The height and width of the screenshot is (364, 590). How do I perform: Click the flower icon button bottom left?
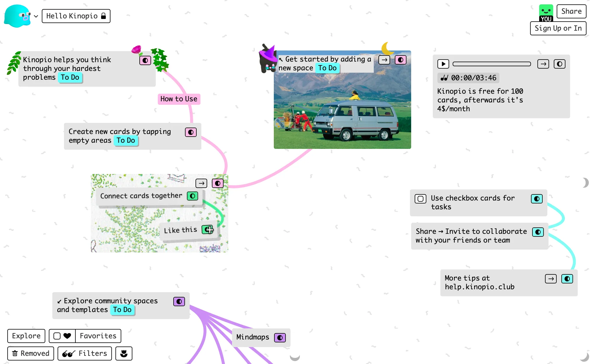(x=124, y=353)
